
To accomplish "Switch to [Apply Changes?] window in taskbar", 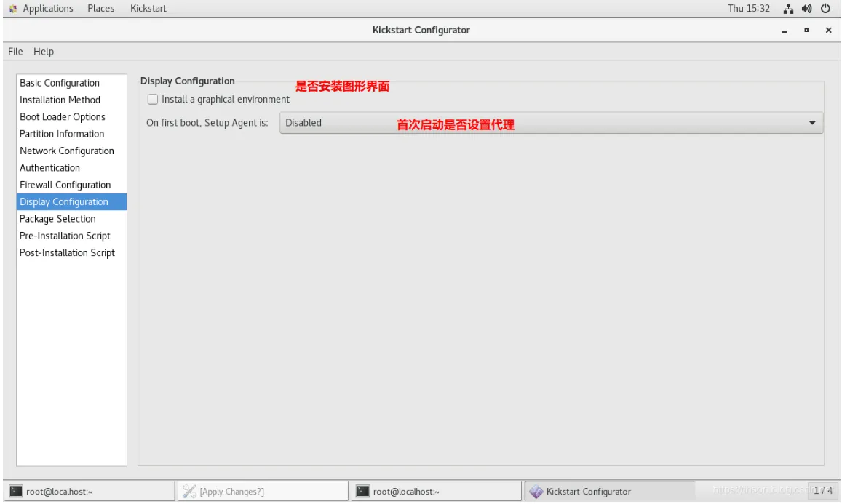I will 263,491.
